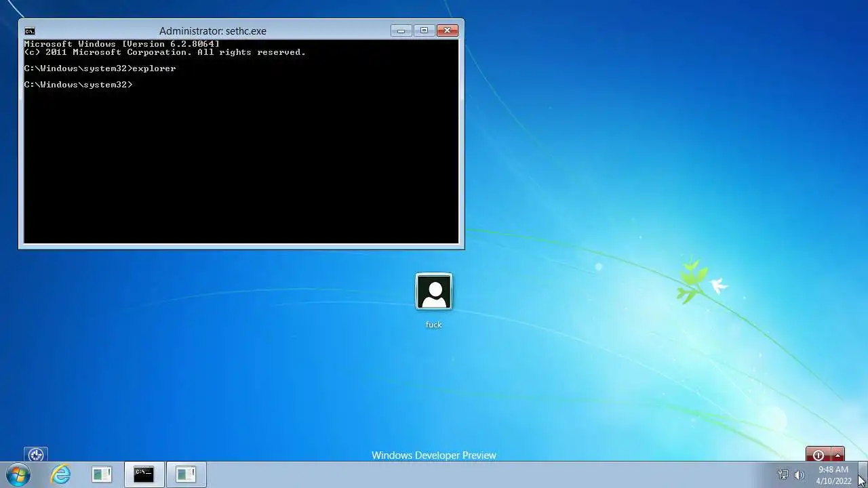Image resolution: width=868 pixels, height=488 pixels.
Task: Click the Microsoft Corporation copyright line
Action: [165, 52]
